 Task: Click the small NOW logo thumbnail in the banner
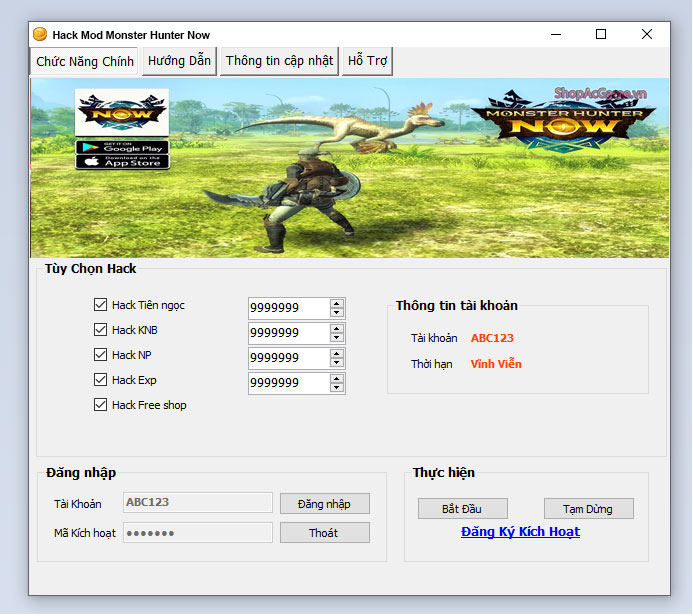[122, 112]
